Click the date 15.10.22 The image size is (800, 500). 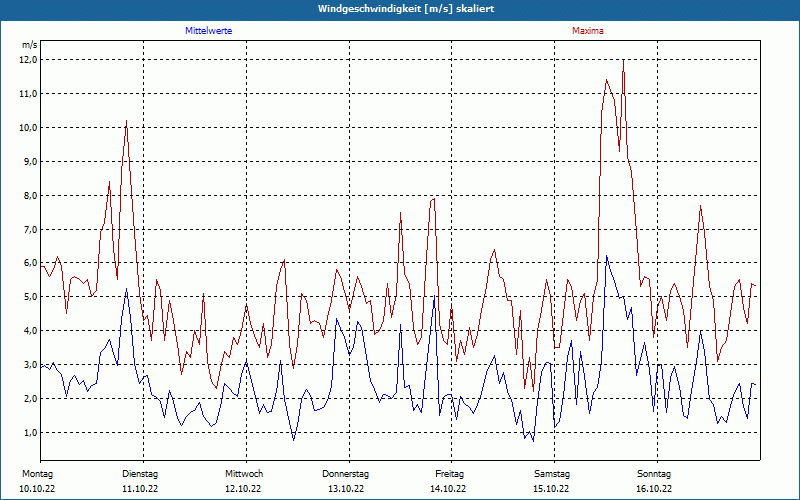click(551, 489)
